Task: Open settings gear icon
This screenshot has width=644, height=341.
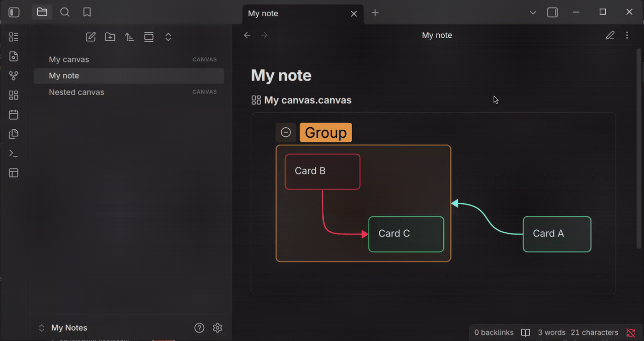Action: pyautogui.click(x=217, y=328)
